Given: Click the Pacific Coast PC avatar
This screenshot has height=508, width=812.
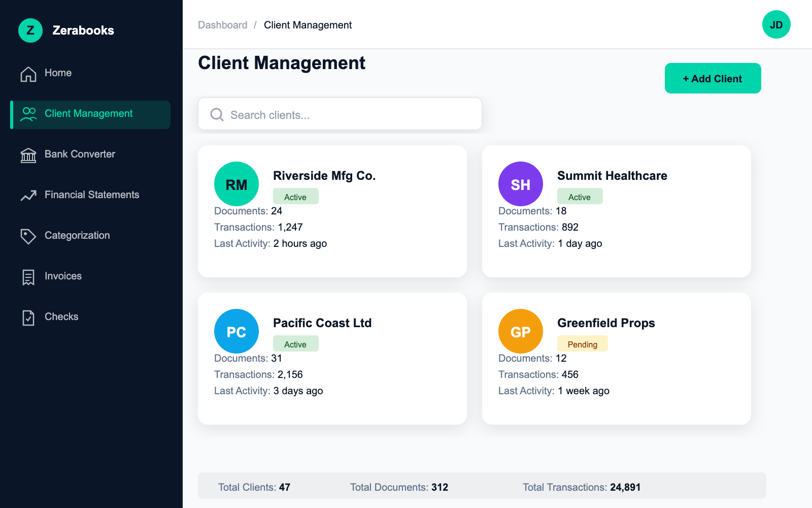Looking at the screenshot, I should tap(236, 331).
